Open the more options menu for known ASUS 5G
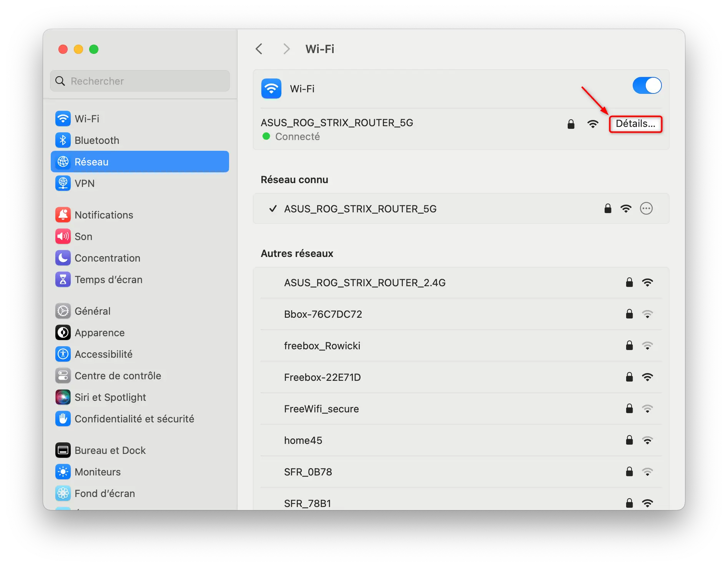Image resolution: width=728 pixels, height=567 pixels. pyautogui.click(x=647, y=208)
